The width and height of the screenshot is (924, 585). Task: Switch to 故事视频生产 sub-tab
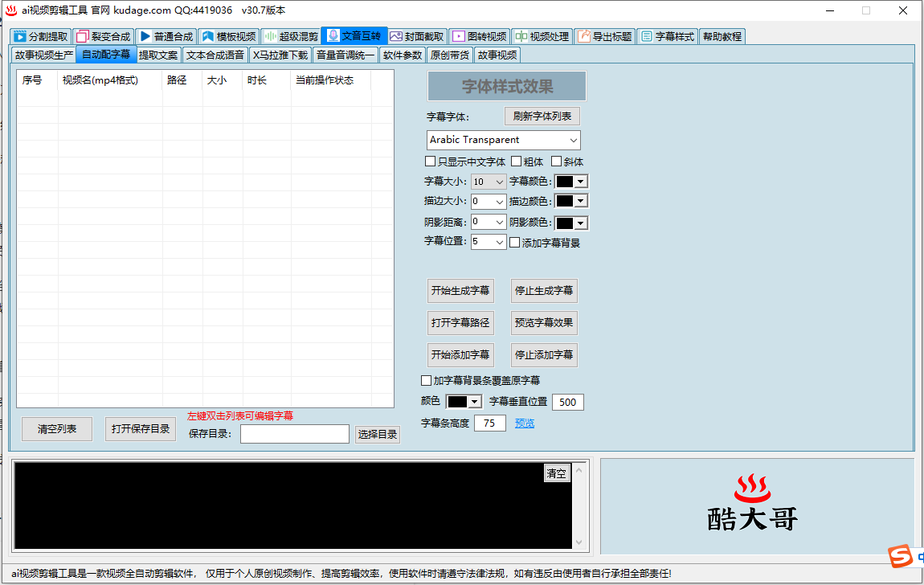[x=44, y=55]
